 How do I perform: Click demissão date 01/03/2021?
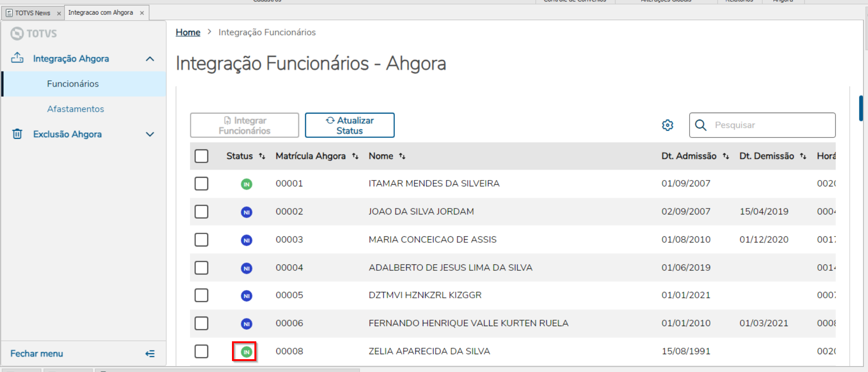click(764, 323)
